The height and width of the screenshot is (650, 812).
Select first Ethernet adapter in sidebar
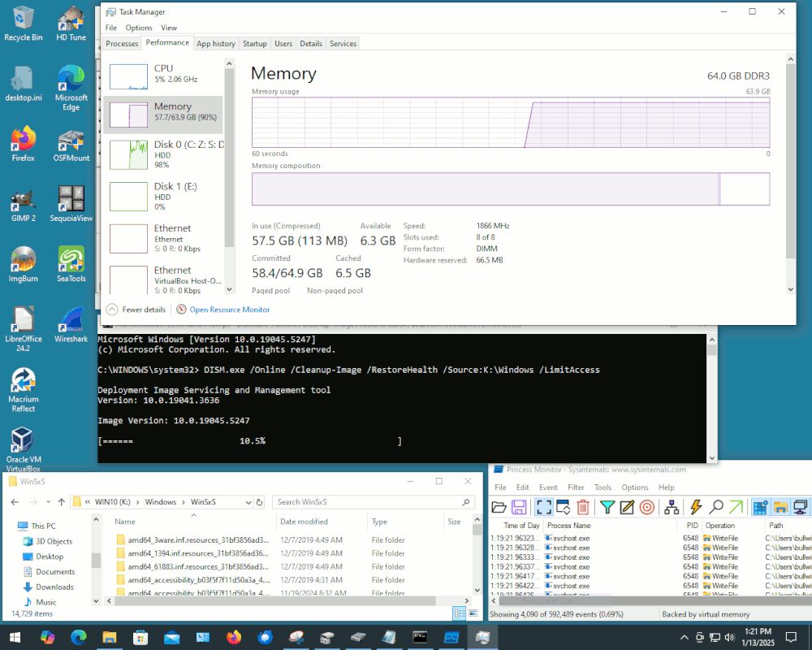click(163, 238)
